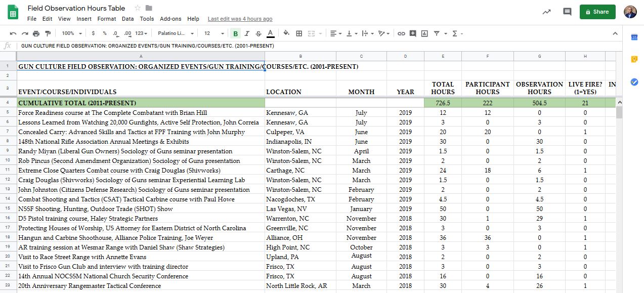Toggle bold formatting off

(x=235, y=33)
